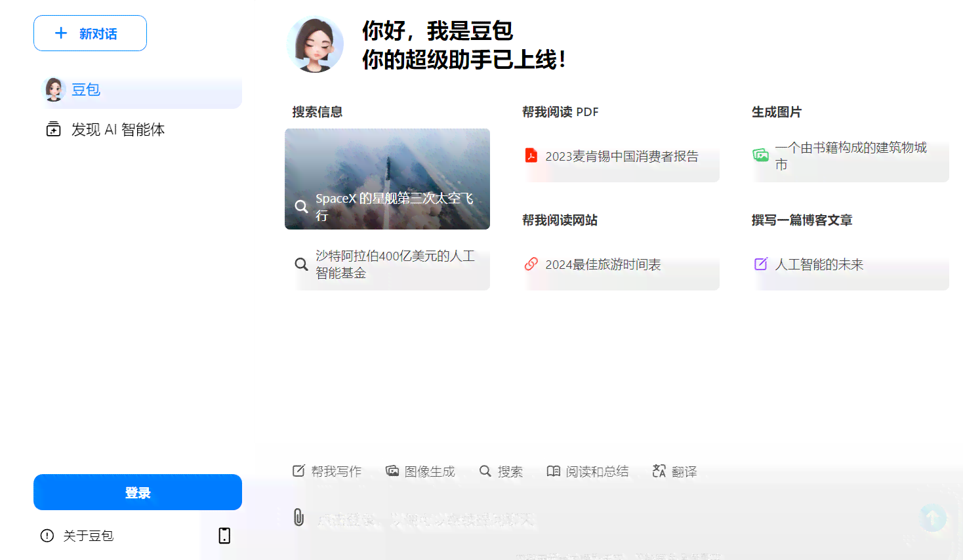The height and width of the screenshot is (560, 963).
Task: Start a new chat with 新对话 button
Action: pyautogui.click(x=90, y=33)
